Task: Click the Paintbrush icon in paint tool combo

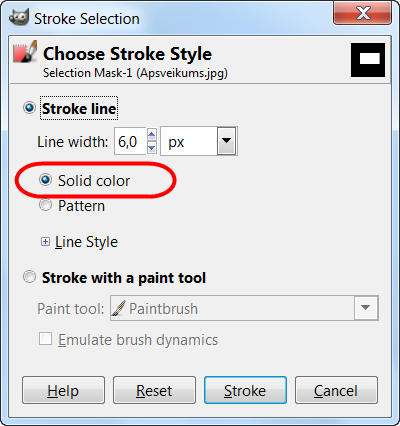Action: tap(119, 308)
